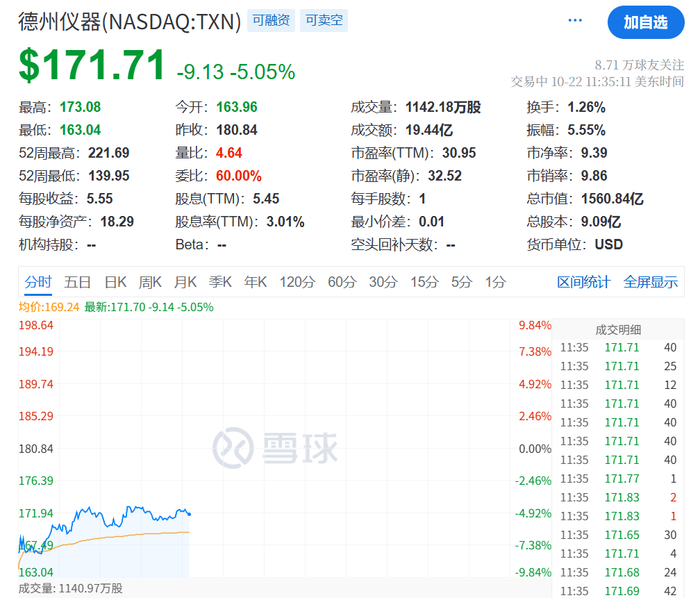The image size is (700, 598).
Task: Switch to the 分时 chart tab
Action: (x=38, y=282)
